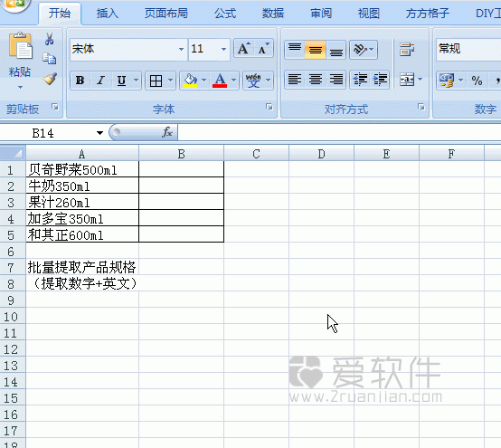The width and height of the screenshot is (501, 448).
Task: Click the text orientation icon
Action: [x=361, y=50]
